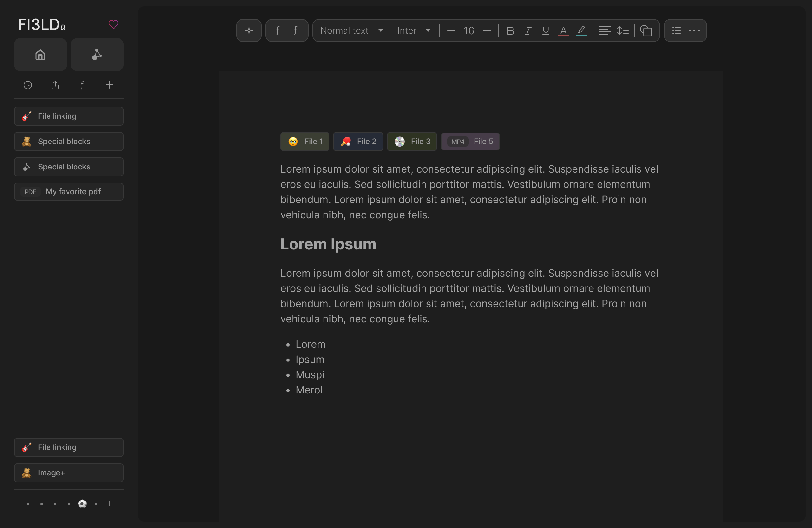This screenshot has width=812, height=528.
Task: Click the bullet list icon in the toolbar
Action: (x=676, y=30)
